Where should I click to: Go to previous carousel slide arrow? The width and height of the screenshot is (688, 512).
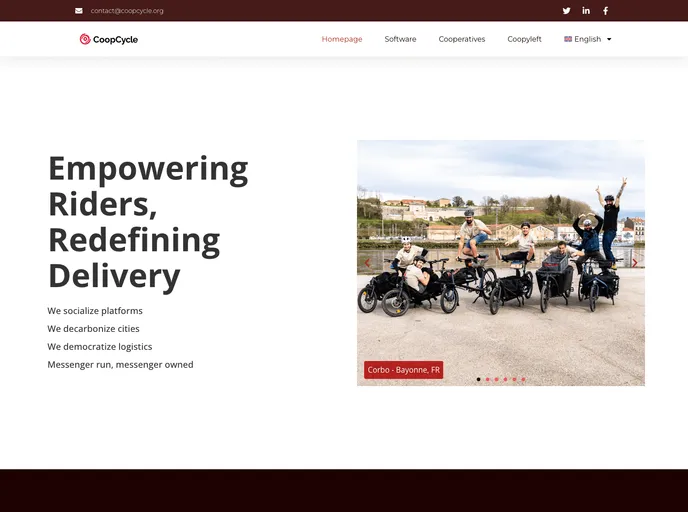pos(367,263)
